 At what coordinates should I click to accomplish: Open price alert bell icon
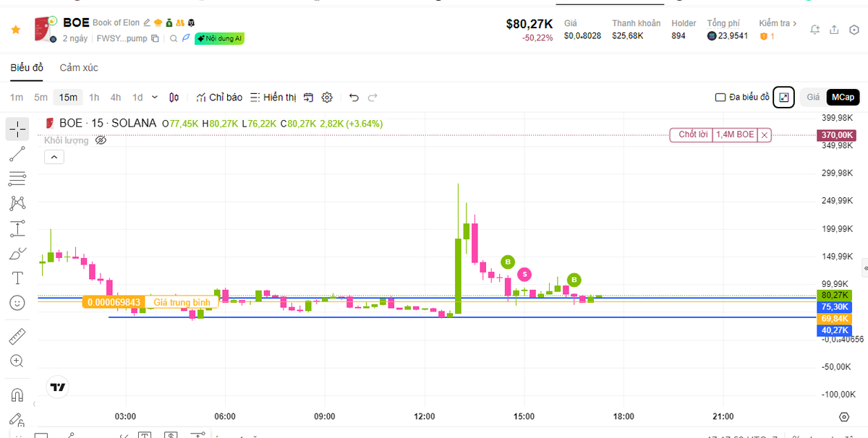pos(815,30)
